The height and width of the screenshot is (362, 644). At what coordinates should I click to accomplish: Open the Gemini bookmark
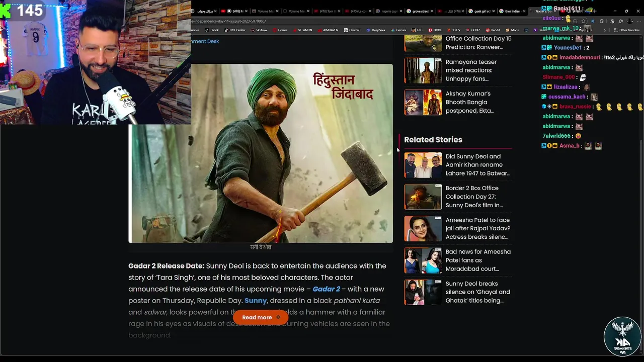click(x=398, y=30)
